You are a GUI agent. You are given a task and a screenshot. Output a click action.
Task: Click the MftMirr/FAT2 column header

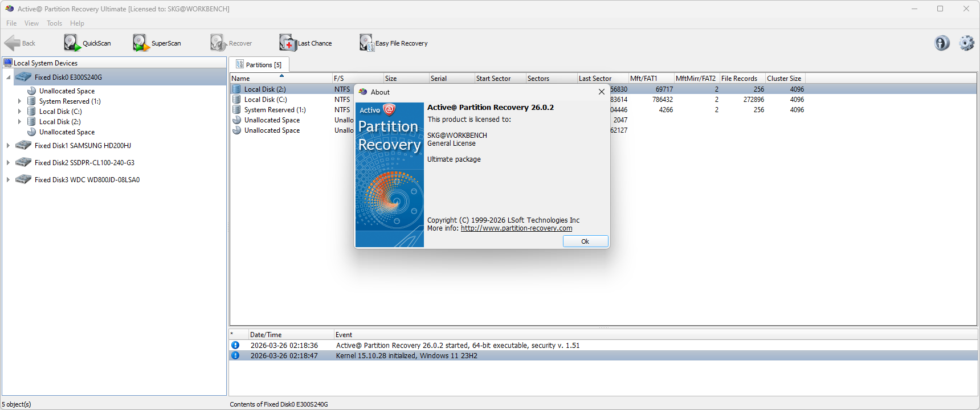(697, 79)
